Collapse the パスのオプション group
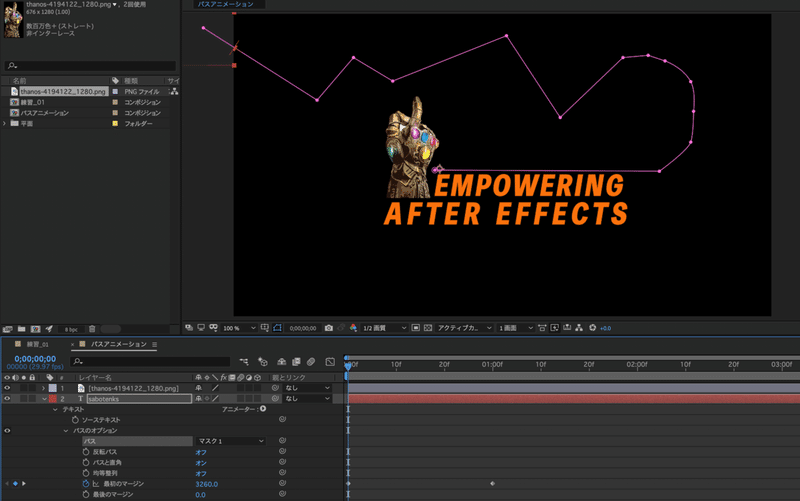Image resolution: width=800 pixels, height=501 pixels. 66,431
